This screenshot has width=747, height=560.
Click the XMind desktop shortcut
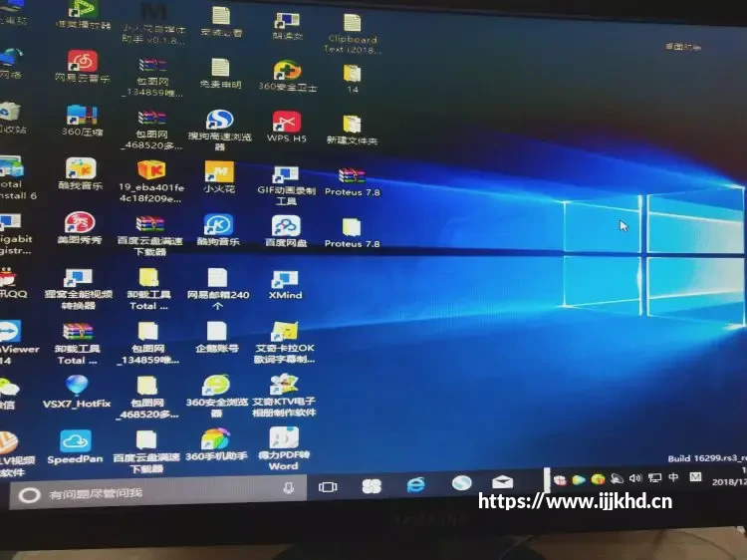pyautogui.click(x=285, y=285)
